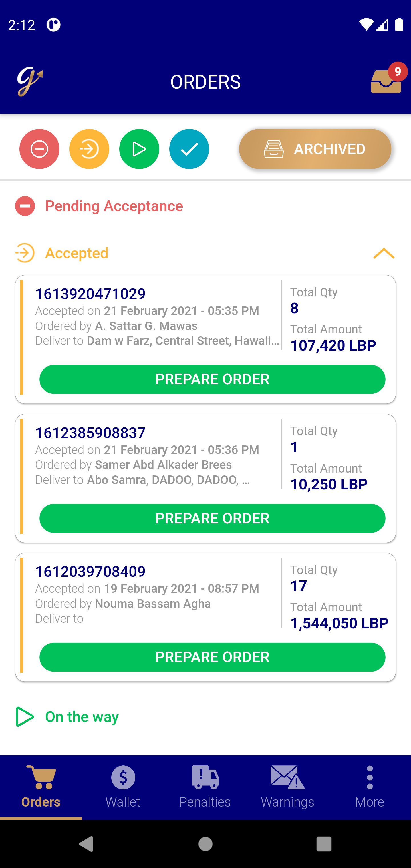
Task: Tap the yellow Accepted filter circle
Action: tap(89, 149)
